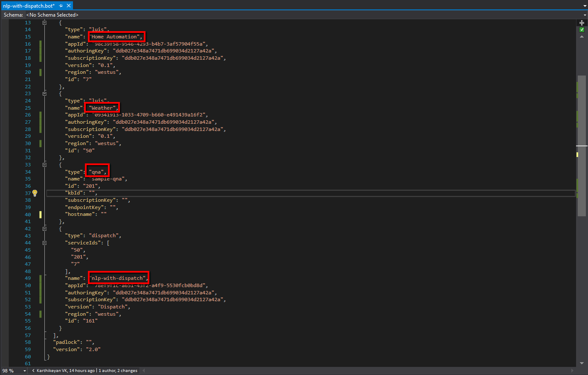Close the nlp-with-dispatch.bot tab
Viewport: 588px width, 375px height.
point(69,6)
